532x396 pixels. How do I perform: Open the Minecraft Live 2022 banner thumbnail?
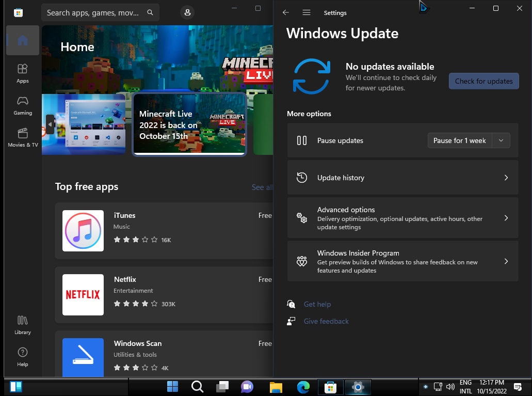click(x=189, y=124)
